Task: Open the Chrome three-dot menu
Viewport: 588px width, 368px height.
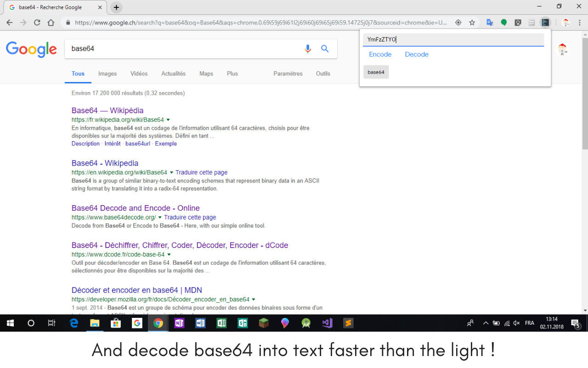Action: [579, 22]
